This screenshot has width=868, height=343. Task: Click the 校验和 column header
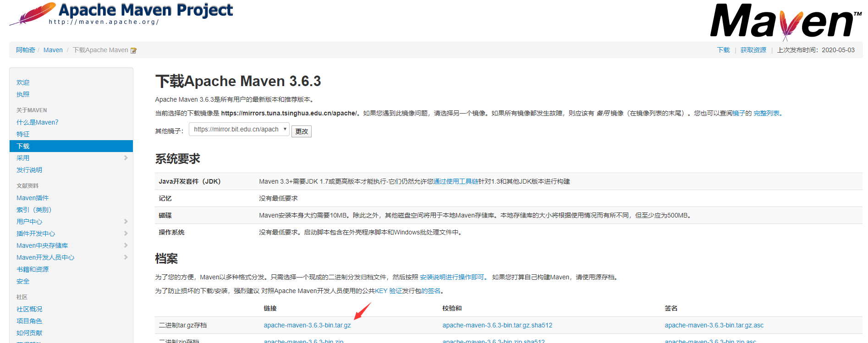tap(452, 308)
